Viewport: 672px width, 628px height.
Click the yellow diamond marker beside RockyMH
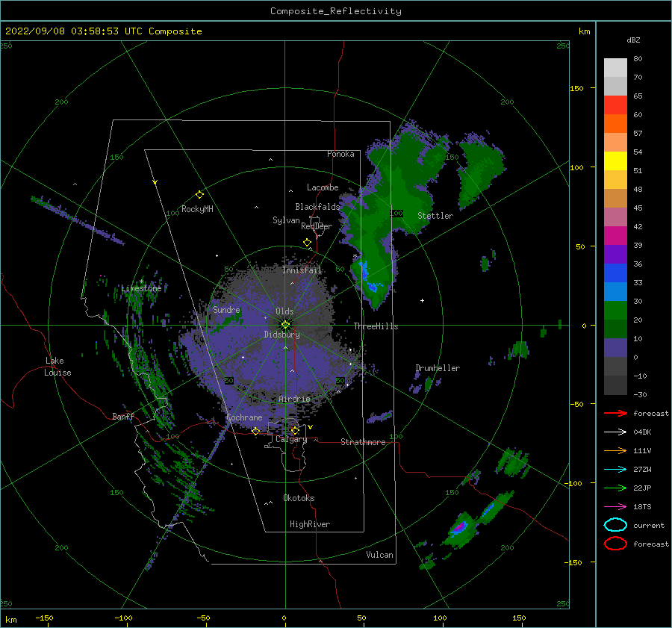pyautogui.click(x=199, y=195)
